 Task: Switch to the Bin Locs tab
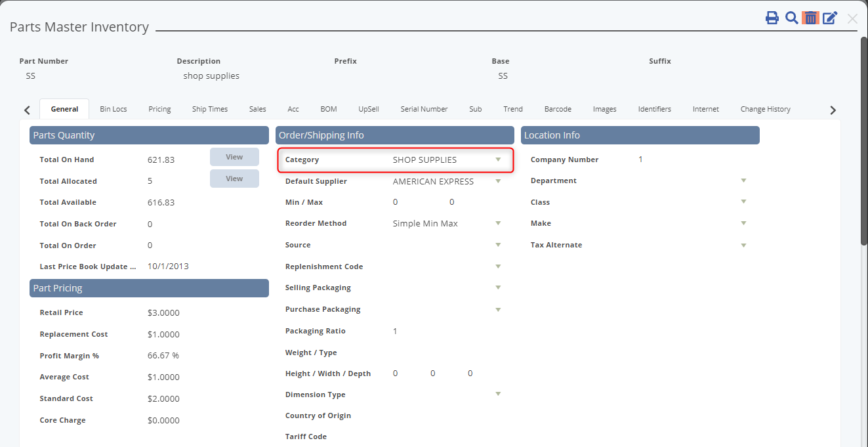tap(114, 109)
